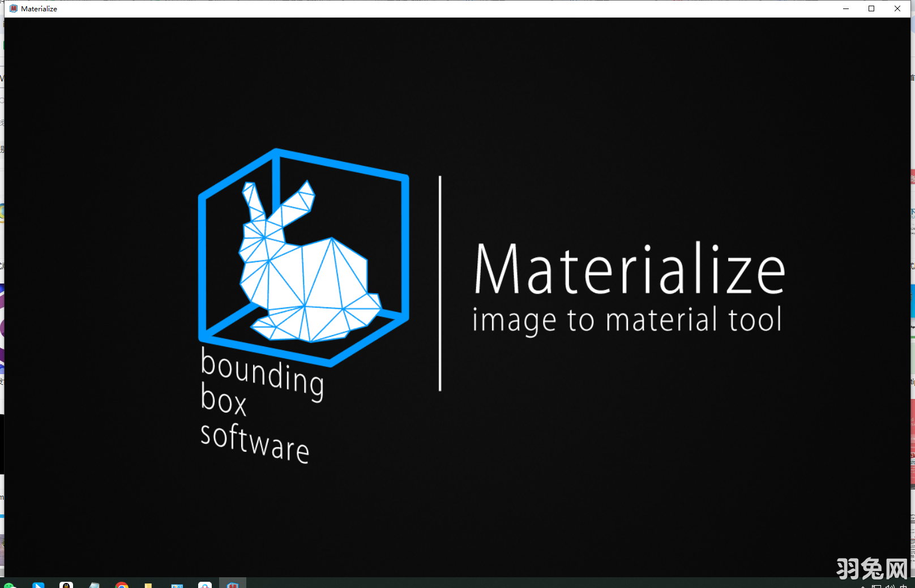Open the notepad document icon on taskbar

95,584
